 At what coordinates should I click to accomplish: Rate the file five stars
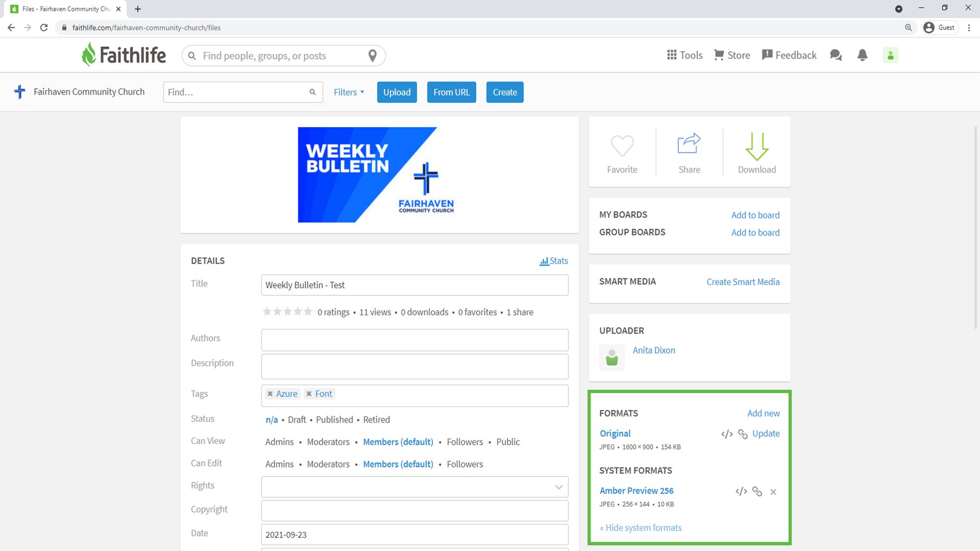point(308,311)
